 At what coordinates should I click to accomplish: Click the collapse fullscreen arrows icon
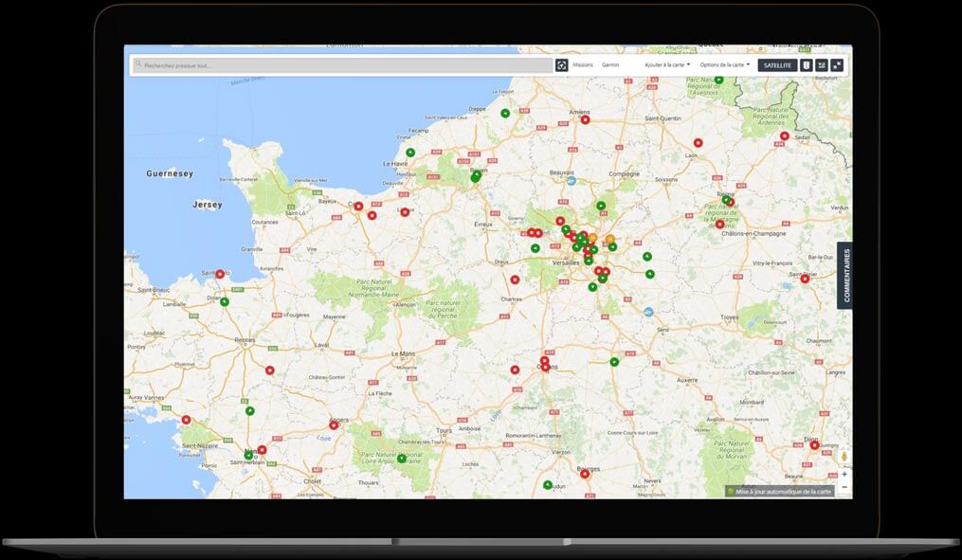(x=838, y=65)
